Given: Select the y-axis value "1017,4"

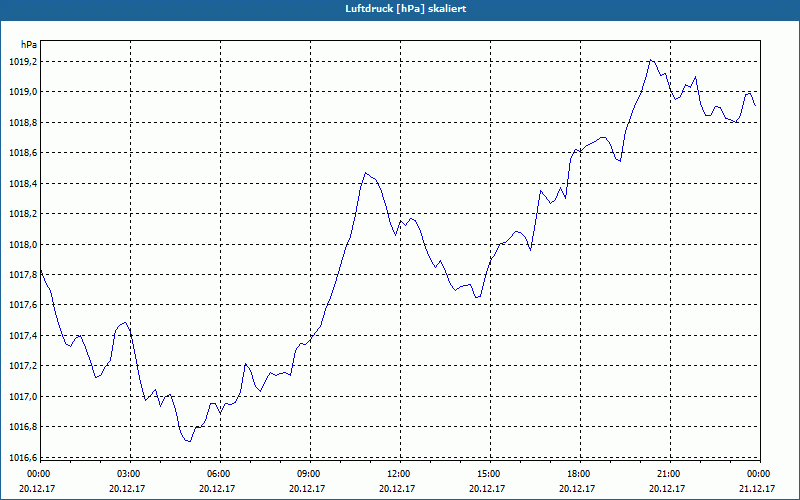Looking at the screenshot, I should coord(23,336).
